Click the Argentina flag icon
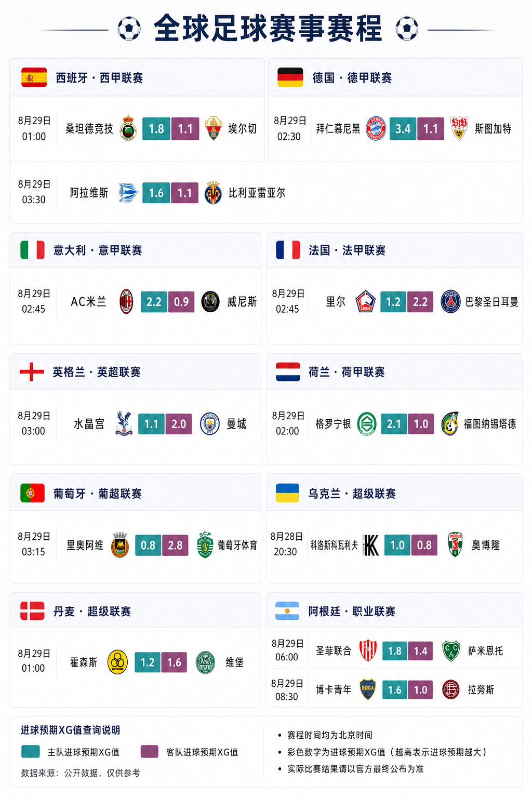The height and width of the screenshot is (798, 532). click(287, 611)
